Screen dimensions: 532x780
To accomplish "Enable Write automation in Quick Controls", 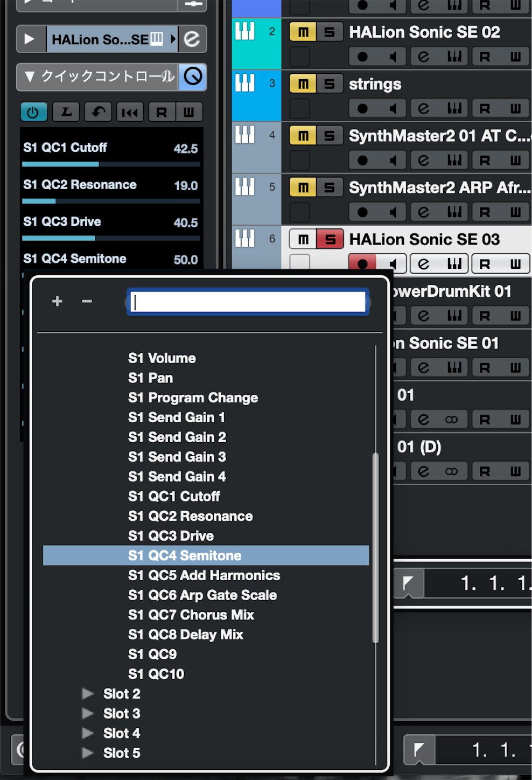I will pos(188,112).
